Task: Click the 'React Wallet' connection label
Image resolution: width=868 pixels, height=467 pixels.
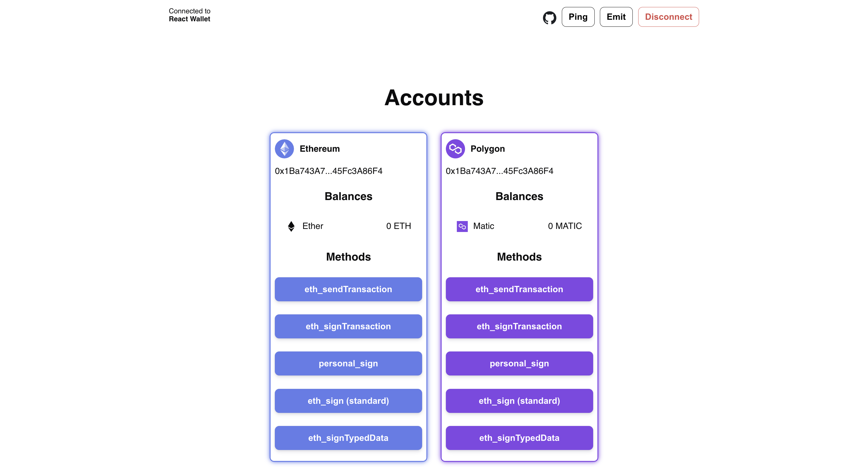Action: coord(189,19)
